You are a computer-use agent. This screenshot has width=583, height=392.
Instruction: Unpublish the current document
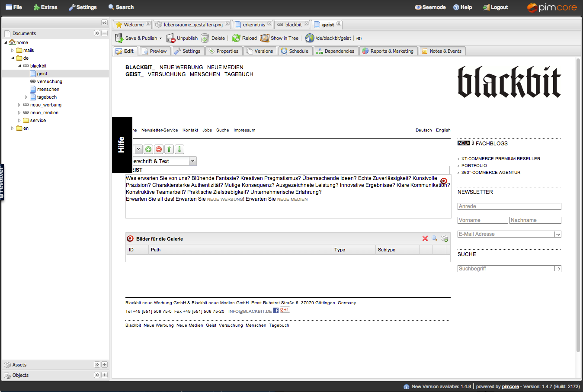click(182, 38)
